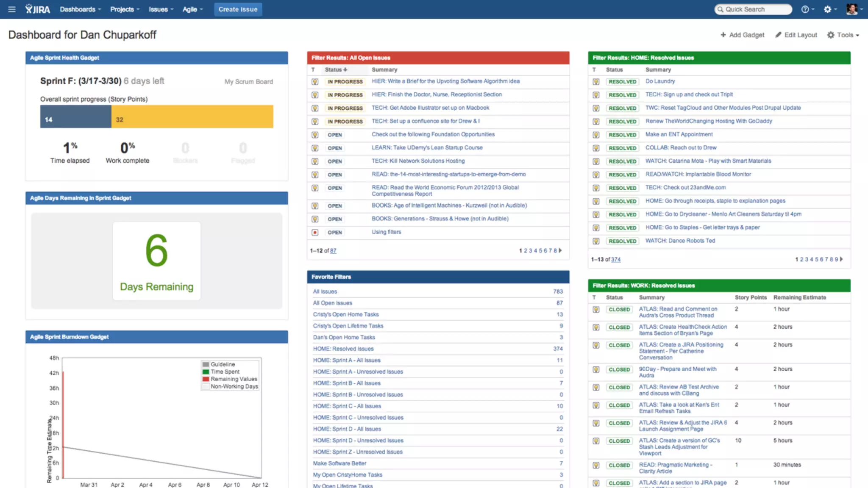868x488 pixels.
Task: Click the Add Gadget link
Action: pos(743,35)
